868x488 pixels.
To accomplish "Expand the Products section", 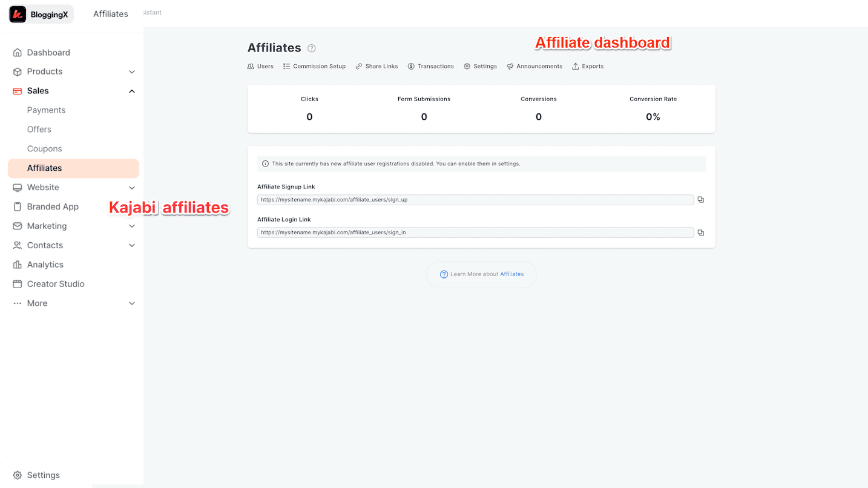I will click(132, 71).
